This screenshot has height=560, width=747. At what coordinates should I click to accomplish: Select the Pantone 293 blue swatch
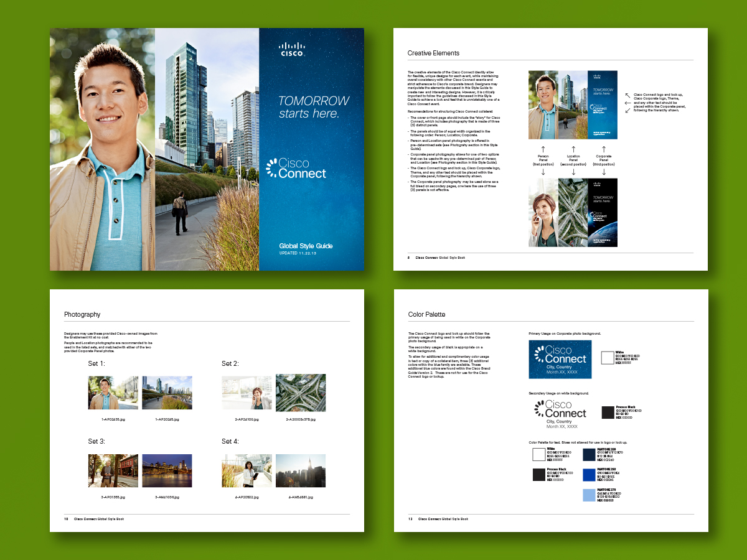tap(589, 475)
